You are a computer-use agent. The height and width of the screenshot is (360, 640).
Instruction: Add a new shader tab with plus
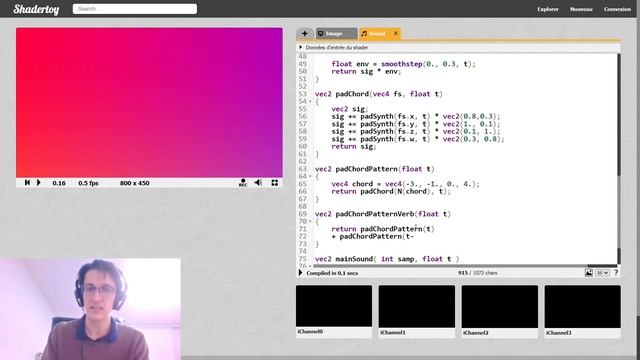305,33
